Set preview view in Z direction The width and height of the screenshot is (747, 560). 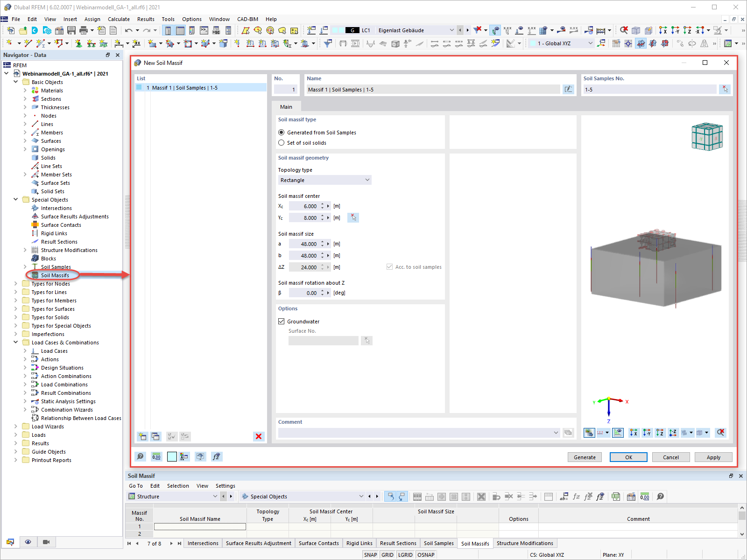tap(660, 433)
